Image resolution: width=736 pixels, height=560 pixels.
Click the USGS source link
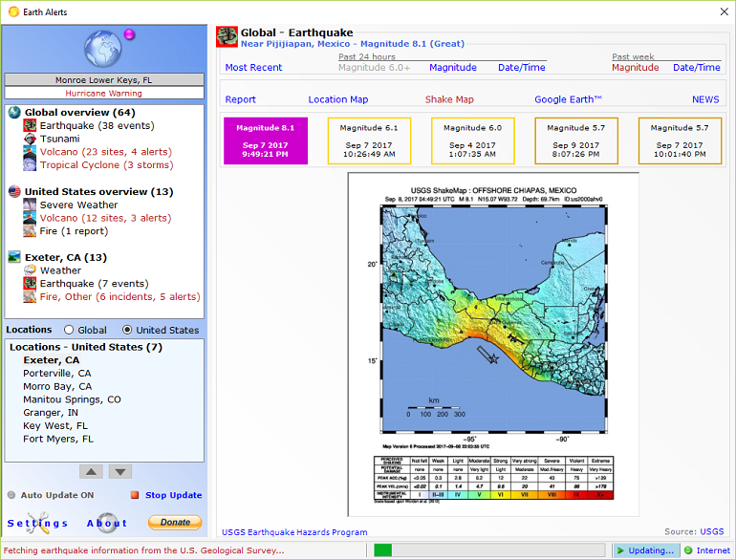point(711,531)
